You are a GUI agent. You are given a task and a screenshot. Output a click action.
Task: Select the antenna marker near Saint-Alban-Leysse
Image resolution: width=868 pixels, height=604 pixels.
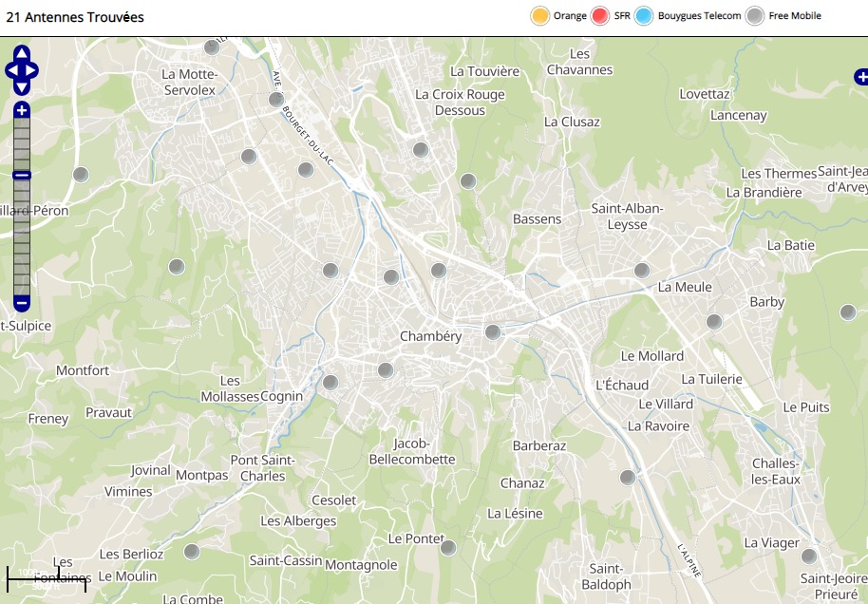pyautogui.click(x=642, y=270)
